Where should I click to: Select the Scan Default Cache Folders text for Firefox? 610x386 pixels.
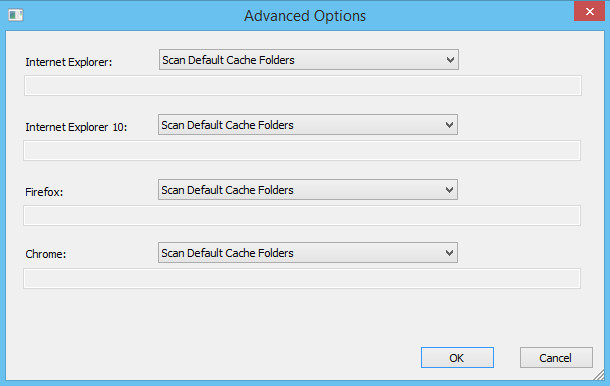pos(227,190)
